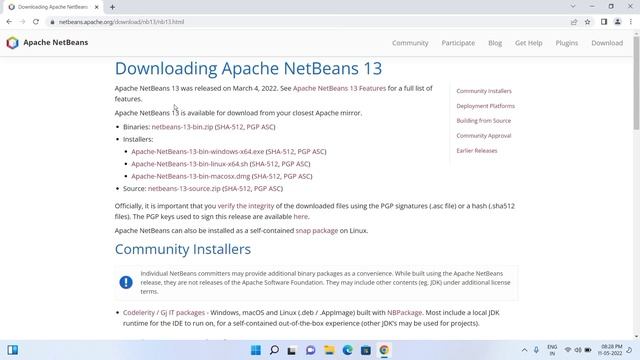Click the battery tray icon
This screenshot has height=360, width=640.
pyautogui.click(x=588, y=350)
